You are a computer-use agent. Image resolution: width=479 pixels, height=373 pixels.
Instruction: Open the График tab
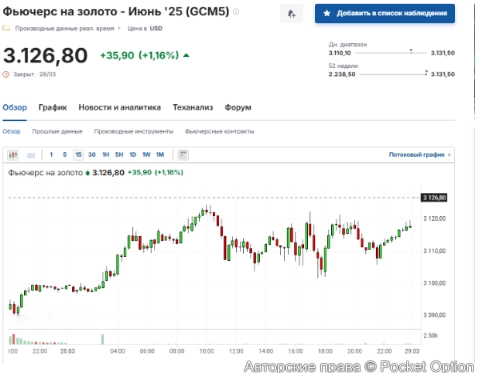click(53, 107)
